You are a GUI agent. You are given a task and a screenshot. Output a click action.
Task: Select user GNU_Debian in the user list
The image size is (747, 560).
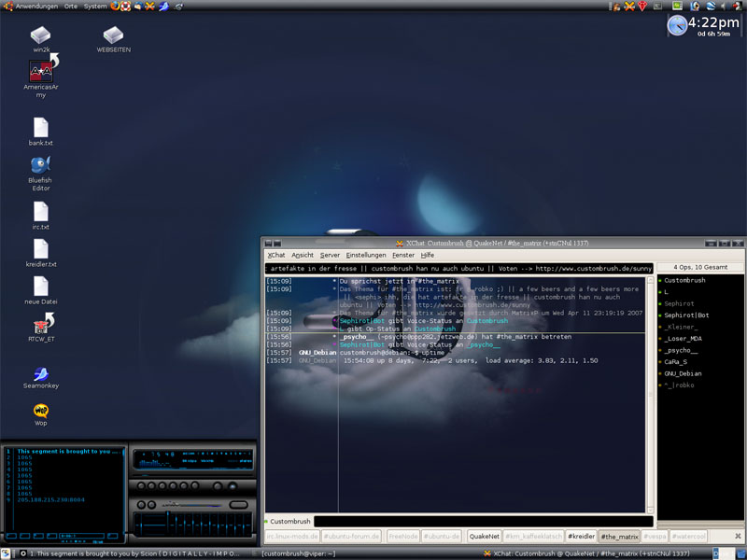pos(683,373)
